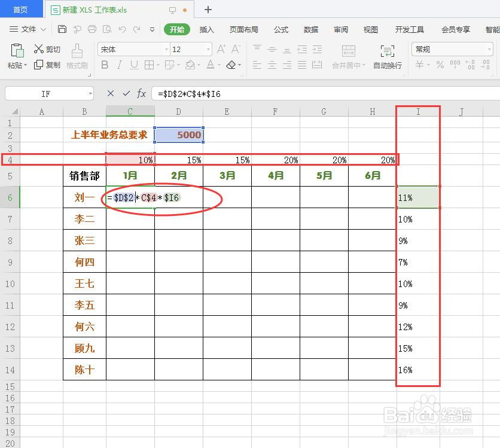Open the name box dropdown showing IF

click(x=90, y=94)
